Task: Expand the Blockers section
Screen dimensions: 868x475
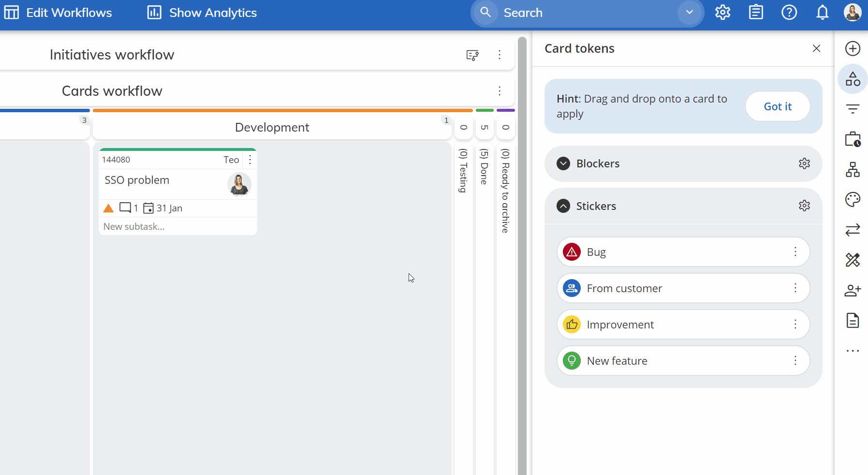Action: [562, 163]
